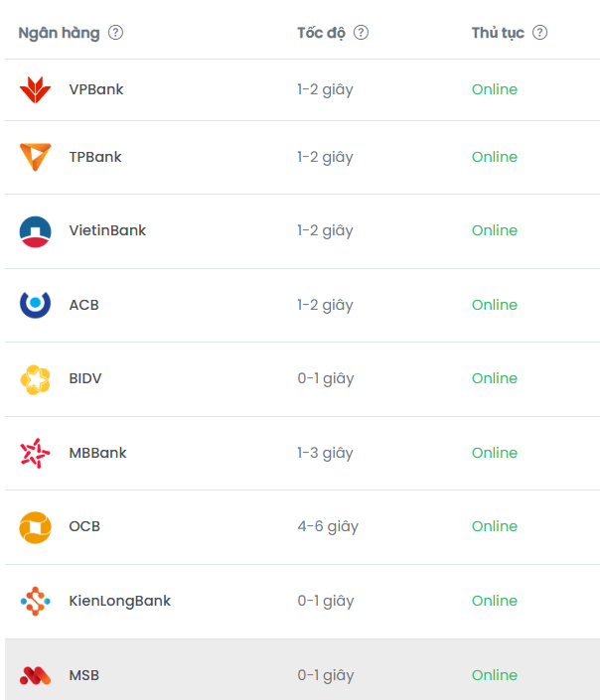
Task: Click the MSB red logo icon
Action: point(35,675)
